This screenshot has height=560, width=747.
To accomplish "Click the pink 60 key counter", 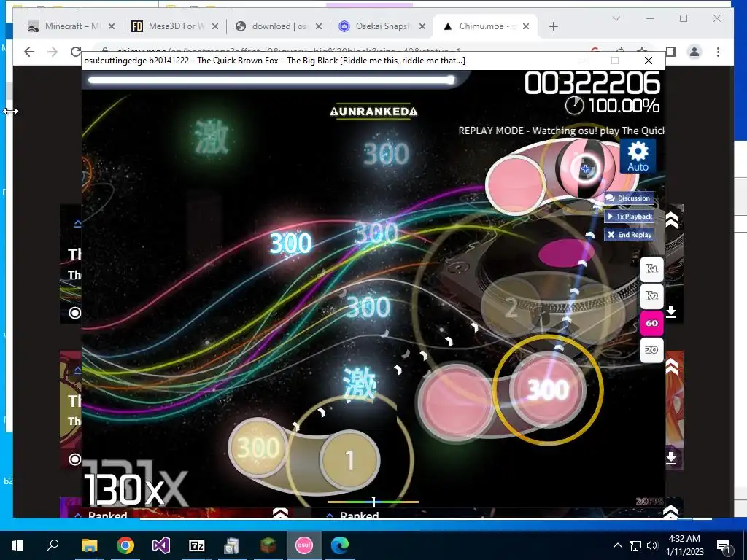I will pos(651,323).
